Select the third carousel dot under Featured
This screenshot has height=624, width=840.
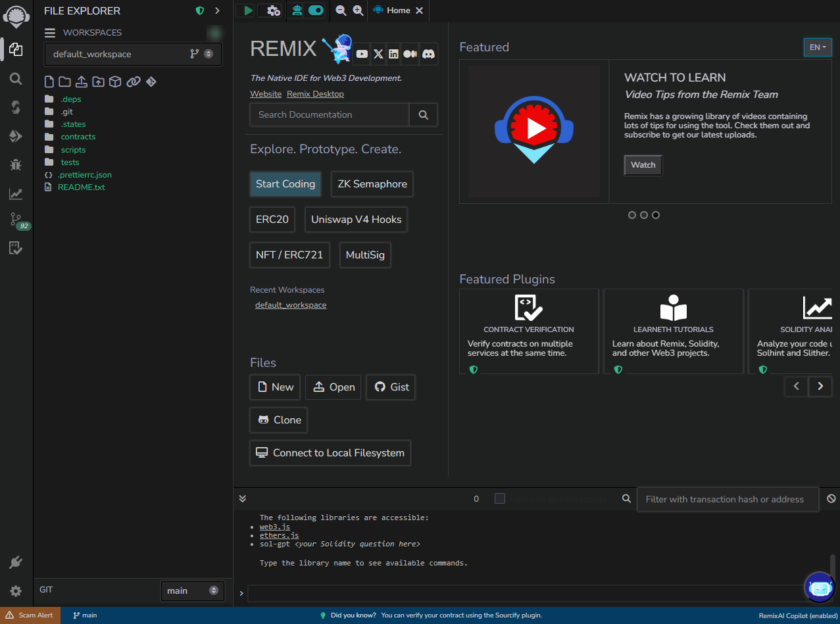click(x=656, y=215)
